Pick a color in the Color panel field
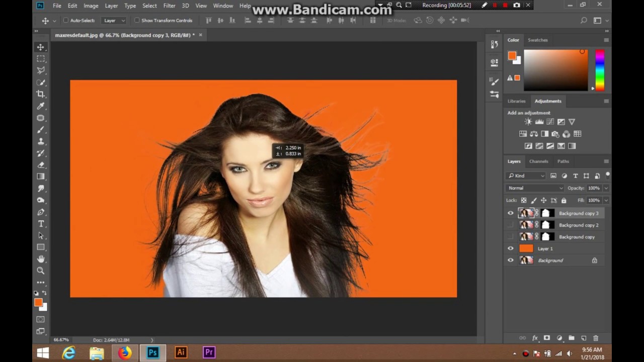Image resolution: width=644 pixels, height=362 pixels. click(555, 70)
